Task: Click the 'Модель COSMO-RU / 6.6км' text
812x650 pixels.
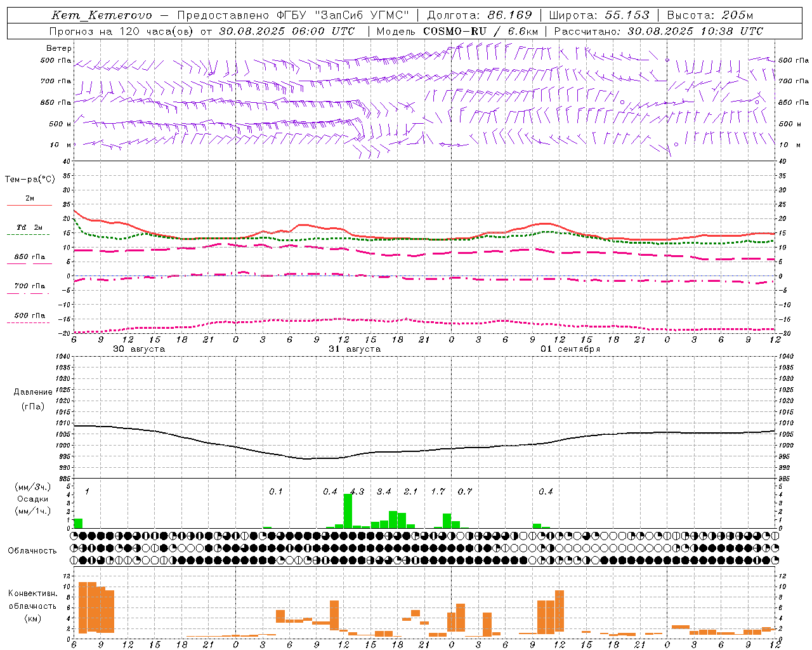Action: pyautogui.click(x=457, y=31)
